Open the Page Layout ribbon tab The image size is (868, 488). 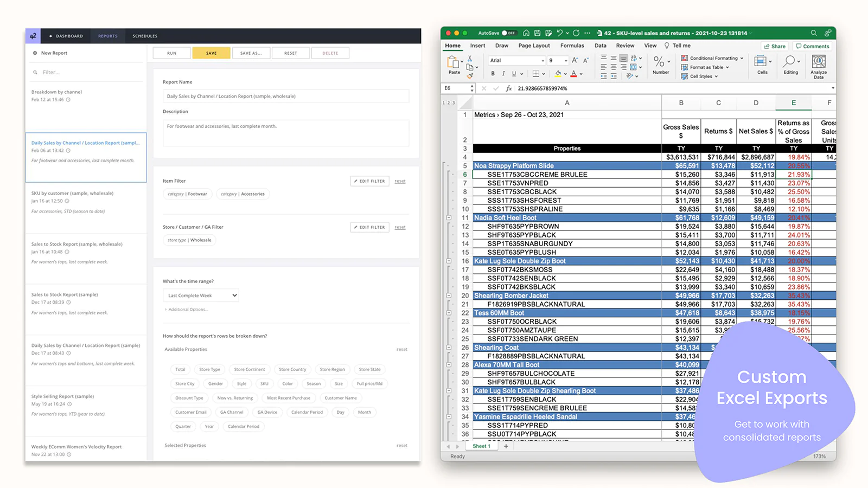pos(534,46)
